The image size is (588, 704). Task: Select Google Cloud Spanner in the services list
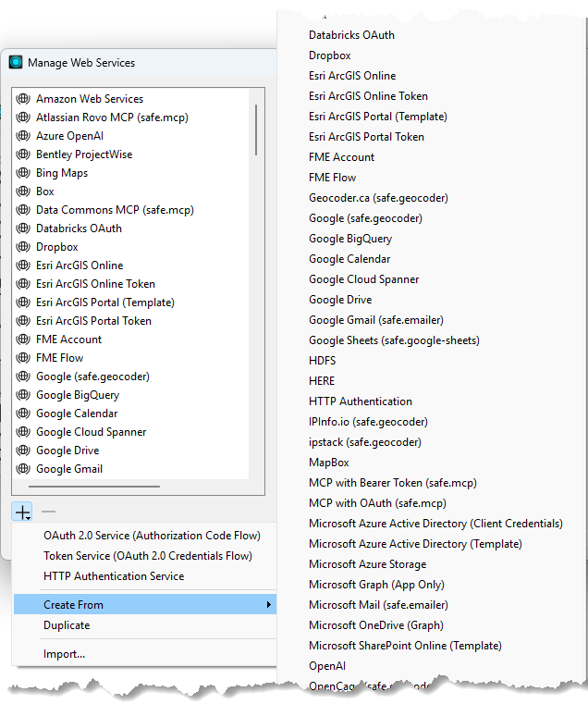coord(92,432)
